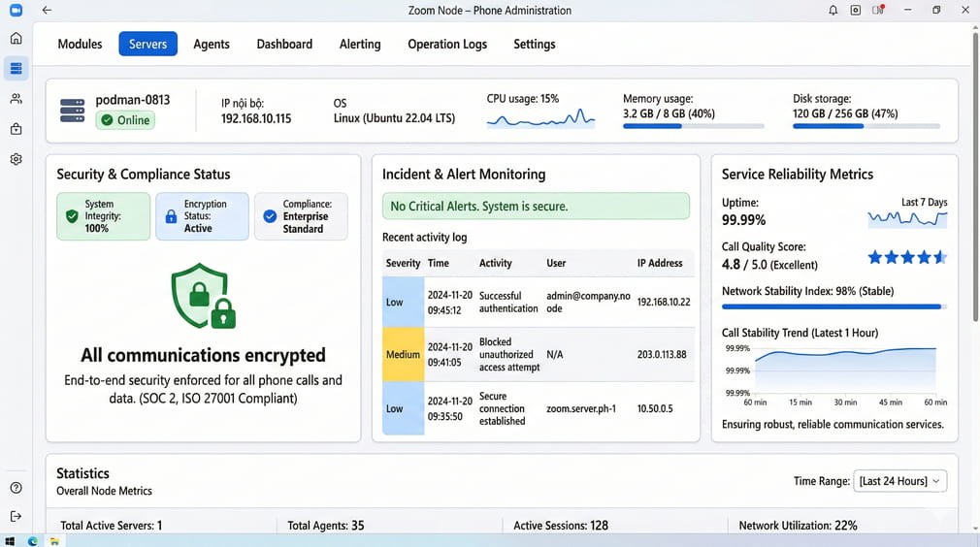Open the notifications bell icon
The width and height of the screenshot is (980, 547).
point(833,11)
